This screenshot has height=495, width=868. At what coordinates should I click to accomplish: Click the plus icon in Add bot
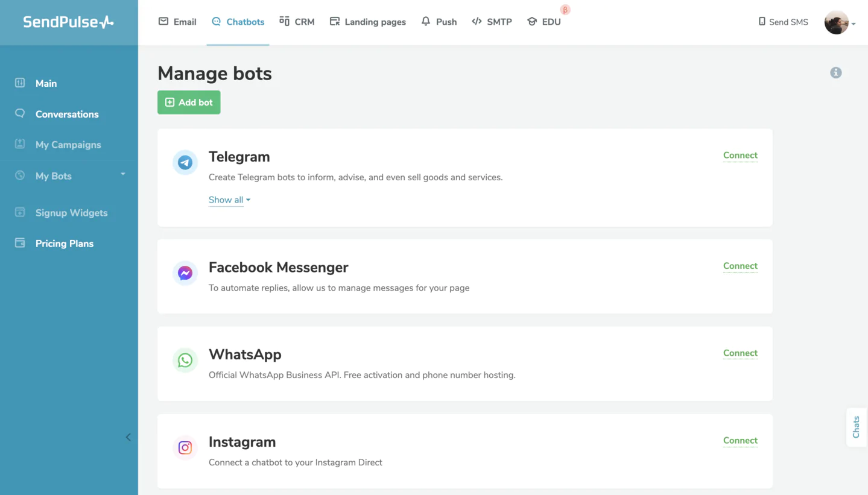[x=169, y=102]
